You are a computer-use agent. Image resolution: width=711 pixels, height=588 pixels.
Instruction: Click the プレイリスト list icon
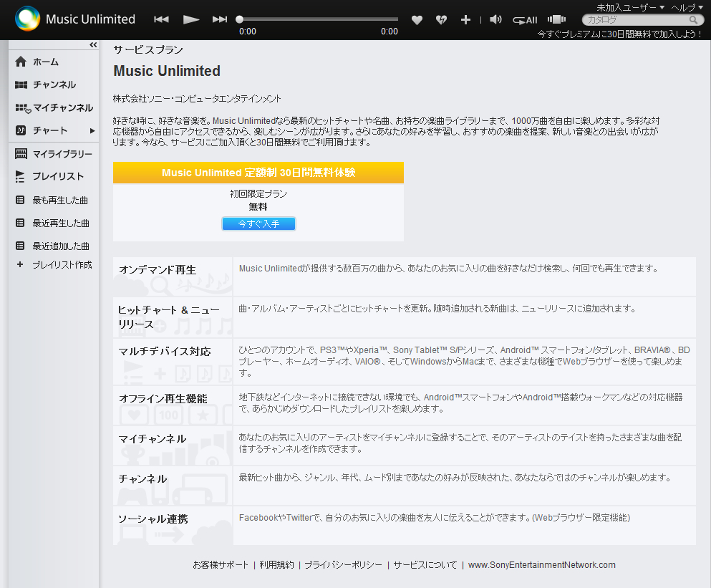[20, 176]
